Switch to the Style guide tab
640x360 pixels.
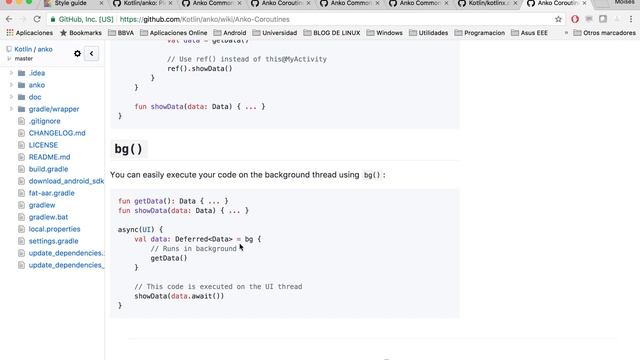(71, 3)
